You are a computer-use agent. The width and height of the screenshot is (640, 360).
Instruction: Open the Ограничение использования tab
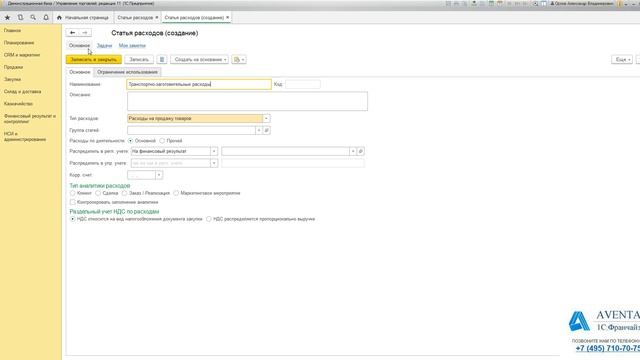(x=127, y=72)
